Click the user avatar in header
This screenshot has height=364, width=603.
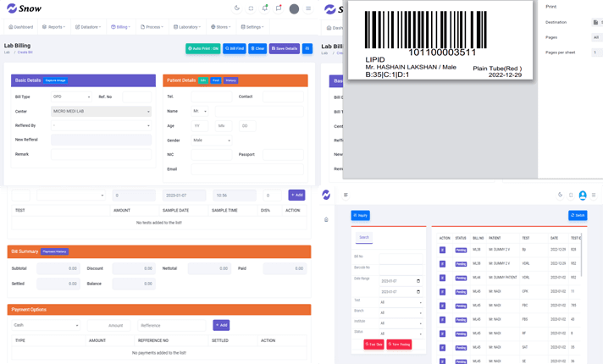[x=294, y=8]
